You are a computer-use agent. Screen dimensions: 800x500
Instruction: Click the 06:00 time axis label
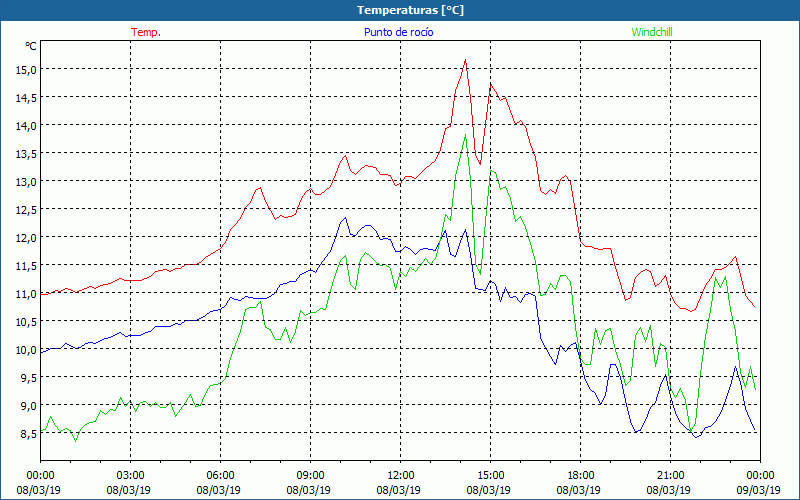click(x=220, y=476)
